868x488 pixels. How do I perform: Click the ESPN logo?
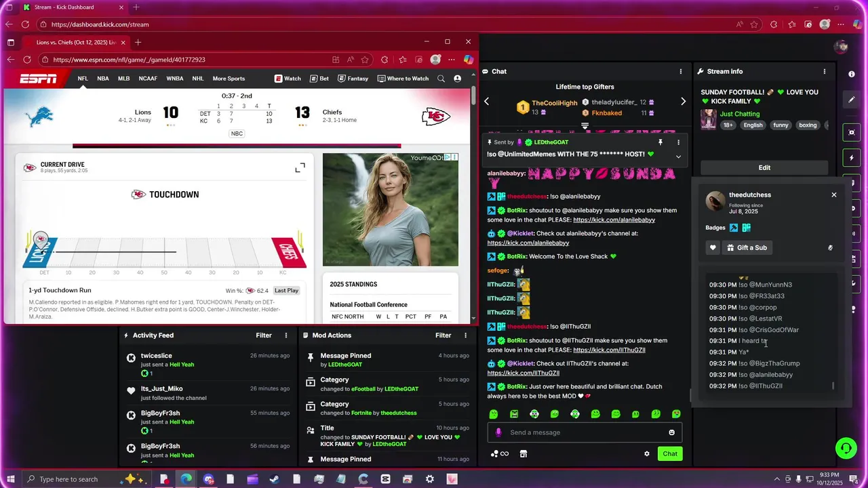coord(38,79)
